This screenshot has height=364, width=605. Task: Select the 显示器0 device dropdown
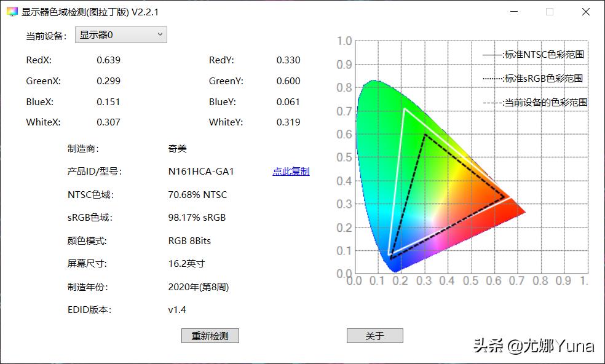pos(121,34)
